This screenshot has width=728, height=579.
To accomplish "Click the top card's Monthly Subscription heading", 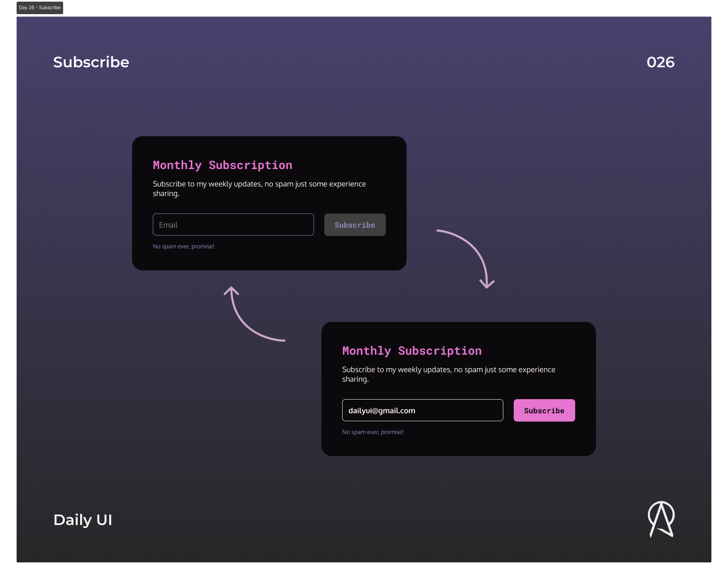I will [222, 165].
